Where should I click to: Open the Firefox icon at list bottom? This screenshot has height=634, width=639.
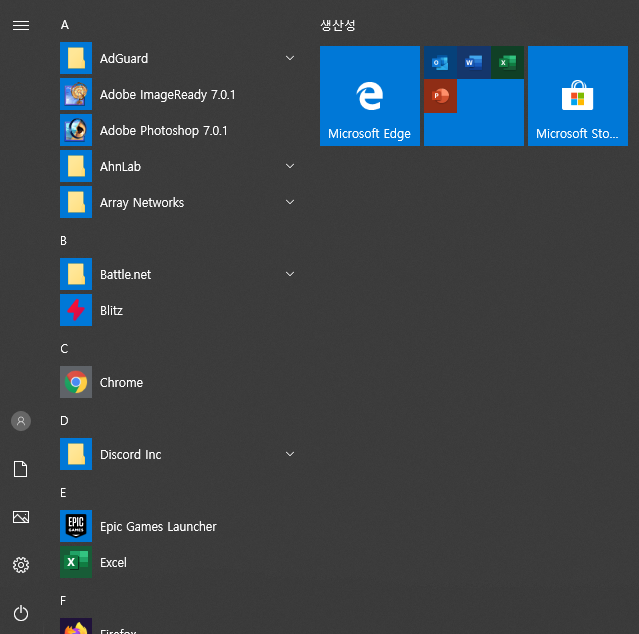coord(76,626)
